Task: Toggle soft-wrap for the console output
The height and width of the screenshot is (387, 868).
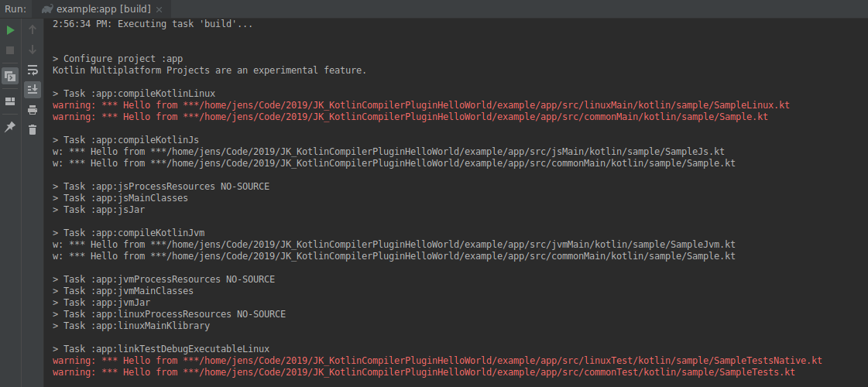Action: click(x=33, y=70)
